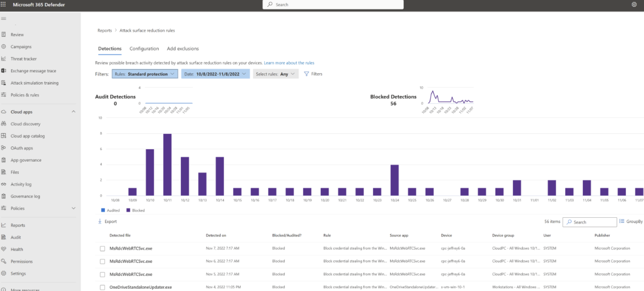This screenshot has height=291, width=644.
Task: Open Activity log in the sidebar
Action: pyautogui.click(x=21, y=184)
